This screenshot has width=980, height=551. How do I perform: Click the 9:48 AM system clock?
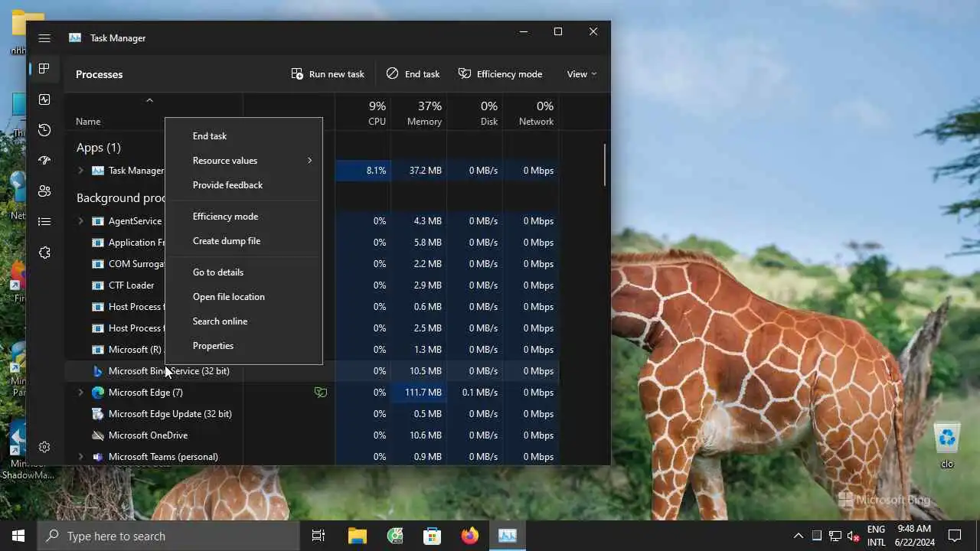914,529
